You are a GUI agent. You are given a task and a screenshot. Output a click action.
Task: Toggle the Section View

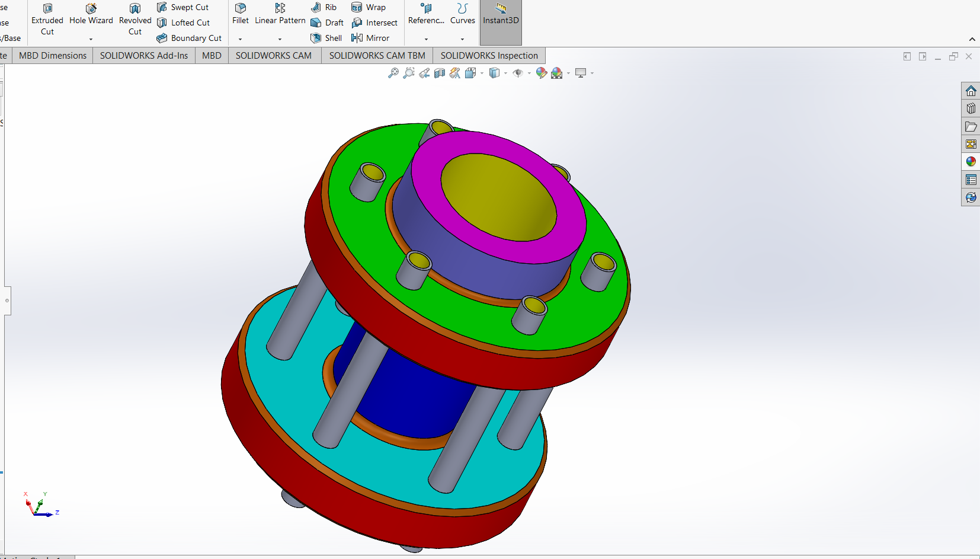click(x=440, y=73)
